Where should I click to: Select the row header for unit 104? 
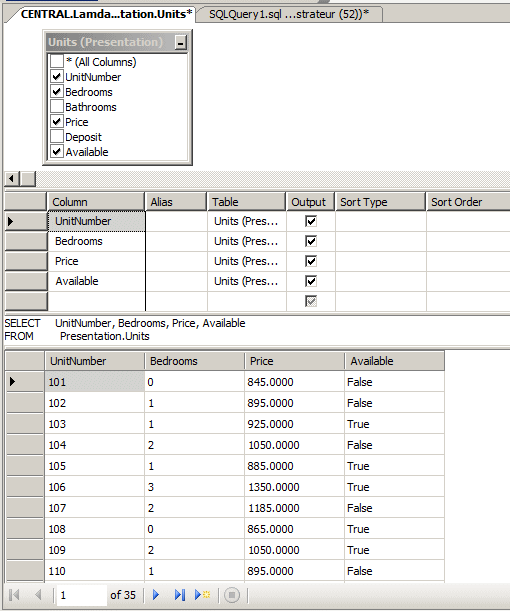[x=25, y=445]
